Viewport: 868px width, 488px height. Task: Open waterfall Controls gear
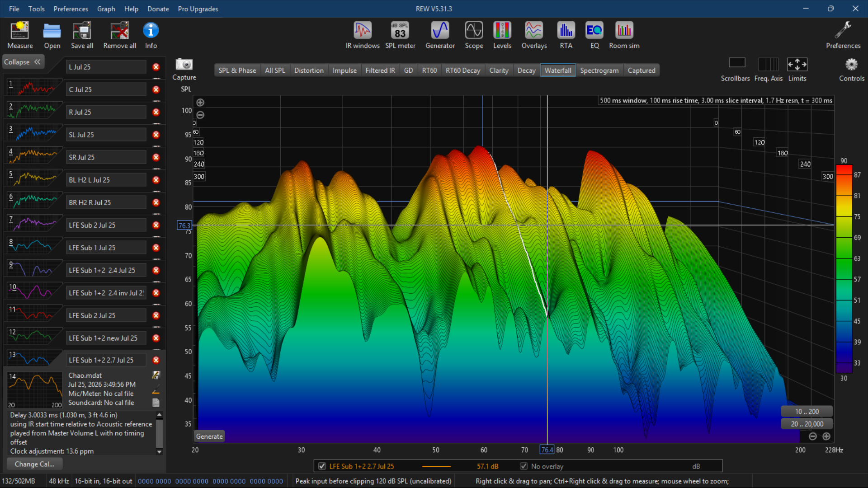pos(852,64)
